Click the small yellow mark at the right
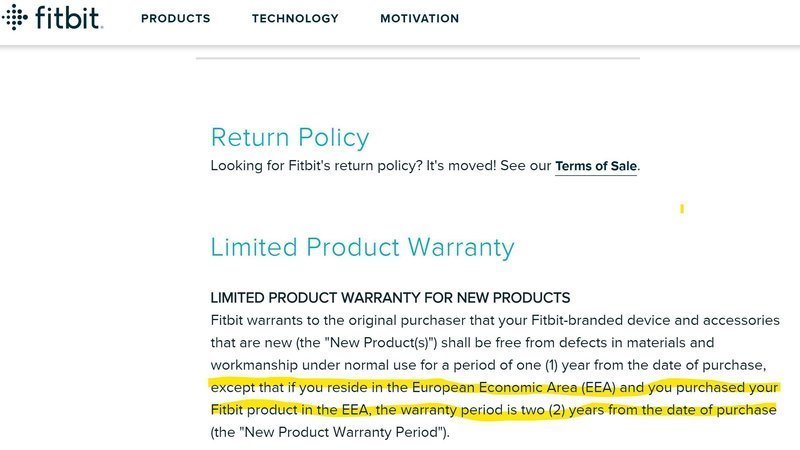 (x=682, y=209)
